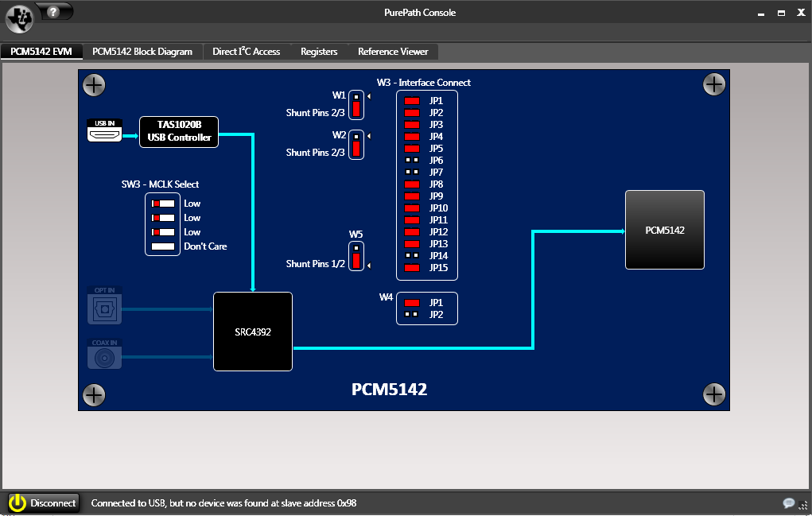Screen dimensions: 812x516
Task: Click the Texas Instruments logo icon
Action: [19, 18]
